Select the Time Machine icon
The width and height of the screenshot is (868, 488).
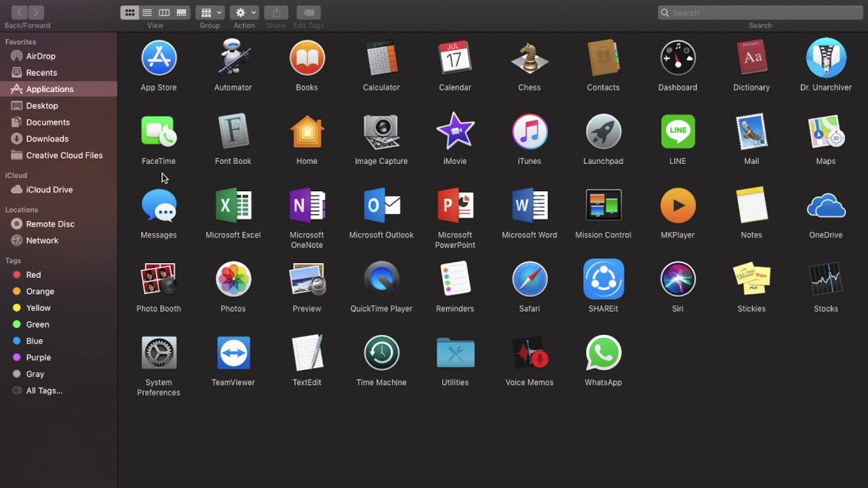pyautogui.click(x=381, y=353)
